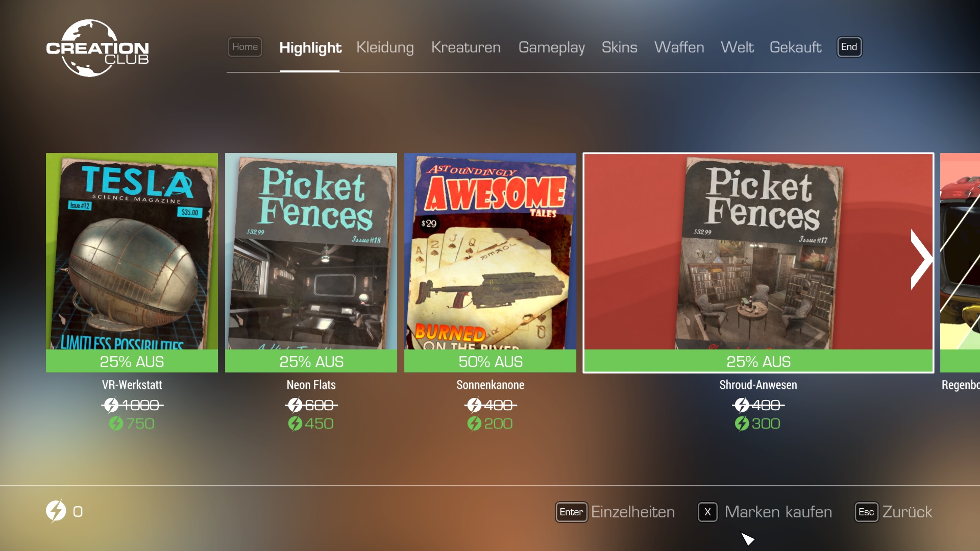Switch to the Waffen tab

(679, 47)
